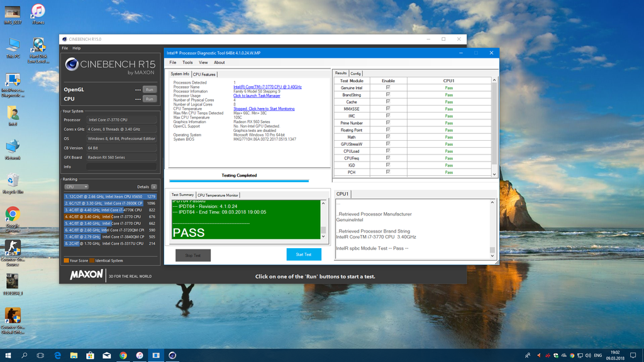The width and height of the screenshot is (644, 362).
Task: Click the Info field in Cinebench
Action: coord(121,167)
